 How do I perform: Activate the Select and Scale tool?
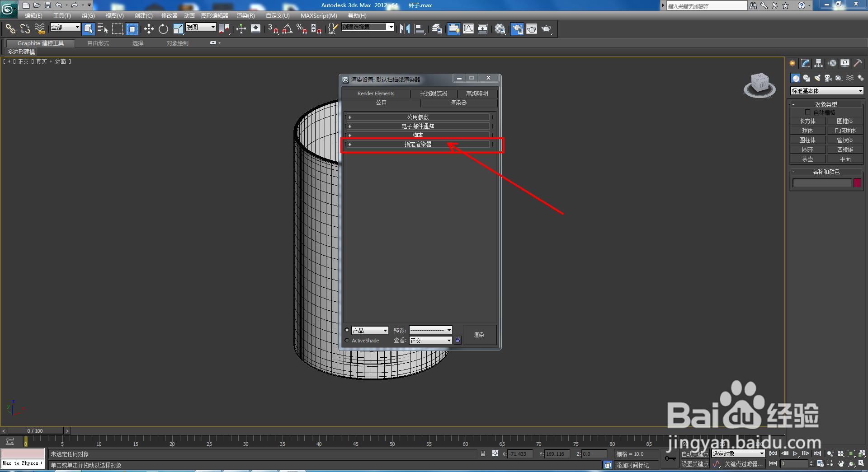[178, 28]
